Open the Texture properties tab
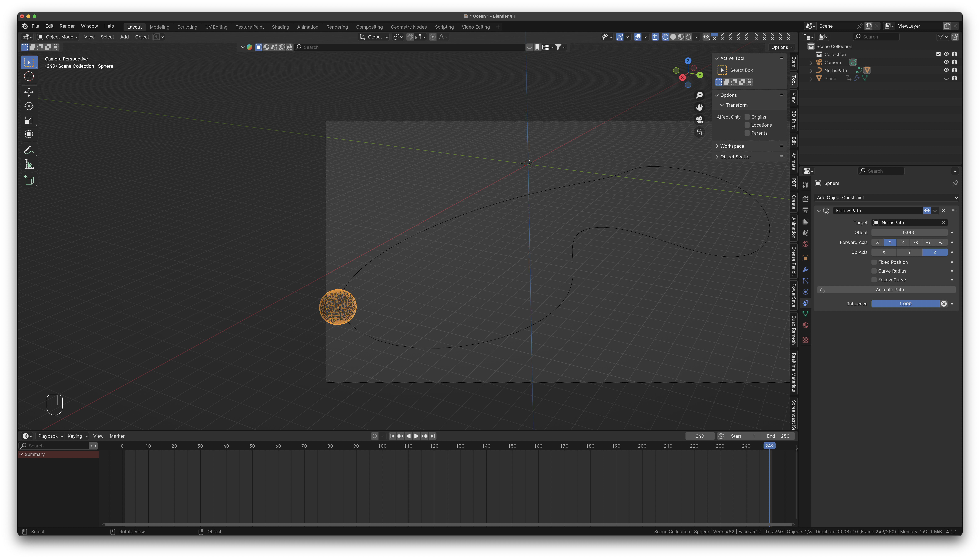The height and width of the screenshot is (559, 980). 805,340
